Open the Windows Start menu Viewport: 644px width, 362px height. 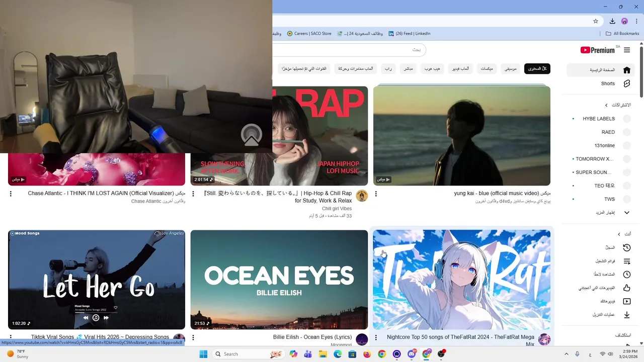203,354
